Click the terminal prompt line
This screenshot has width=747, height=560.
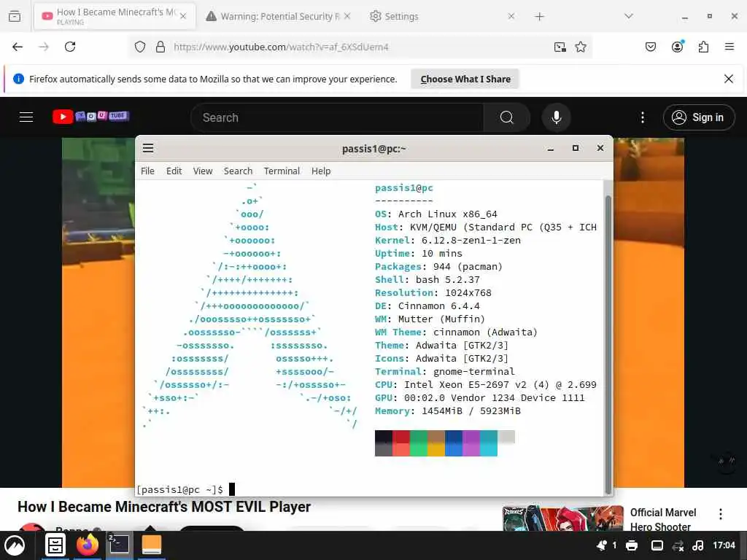tap(186, 489)
